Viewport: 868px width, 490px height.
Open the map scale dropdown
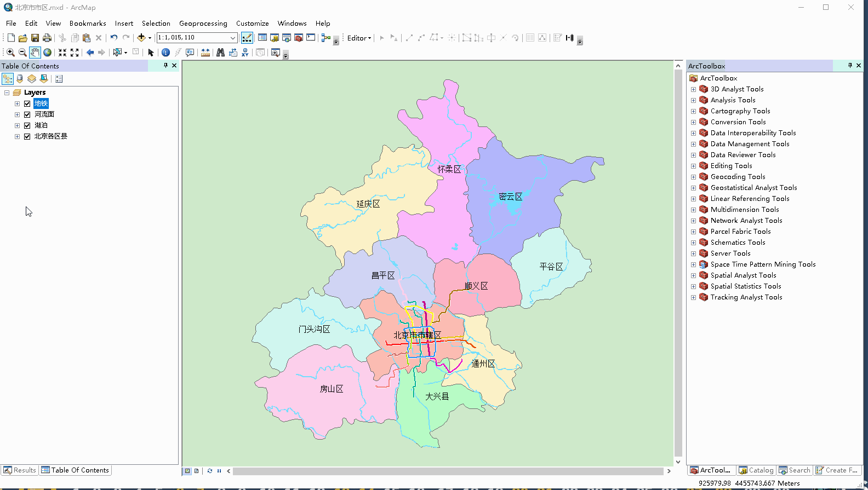click(x=233, y=38)
